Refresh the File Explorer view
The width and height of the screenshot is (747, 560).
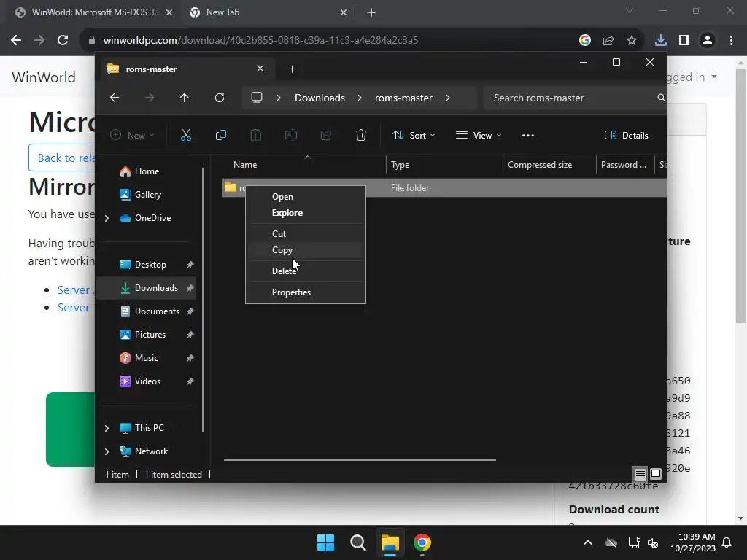[220, 98]
